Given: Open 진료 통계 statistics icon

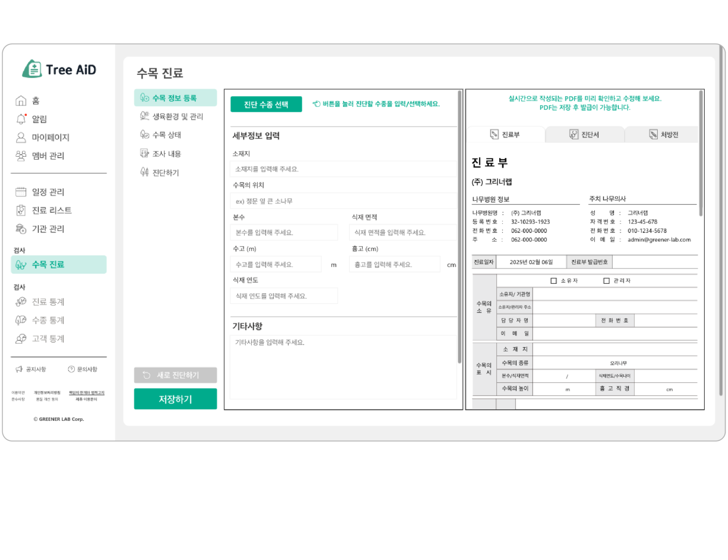Looking at the screenshot, I should point(21,302).
